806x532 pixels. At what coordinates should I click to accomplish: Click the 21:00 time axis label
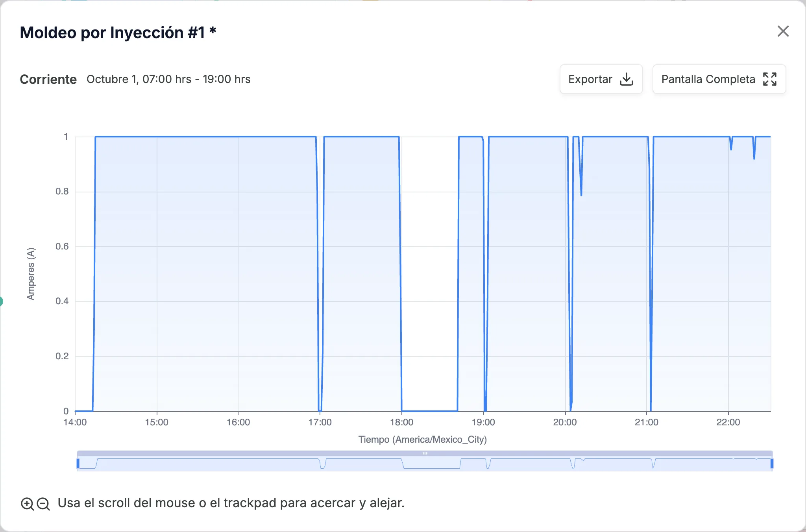(647, 422)
